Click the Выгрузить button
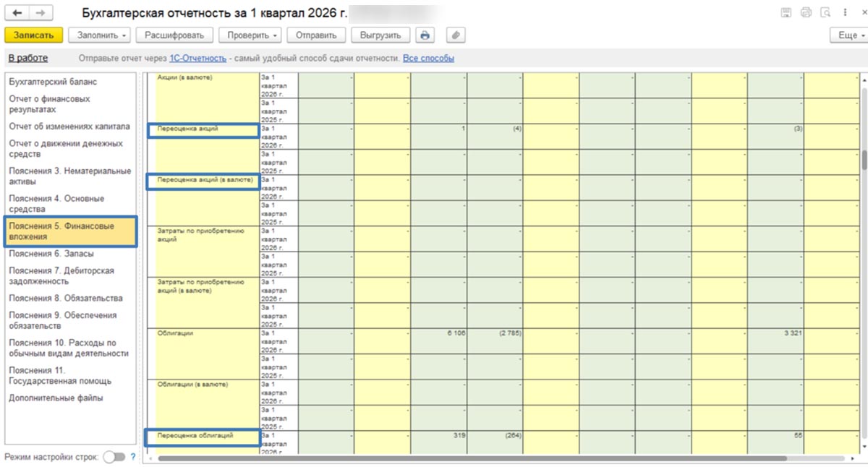Screen dimensions: 868x467 pos(380,35)
